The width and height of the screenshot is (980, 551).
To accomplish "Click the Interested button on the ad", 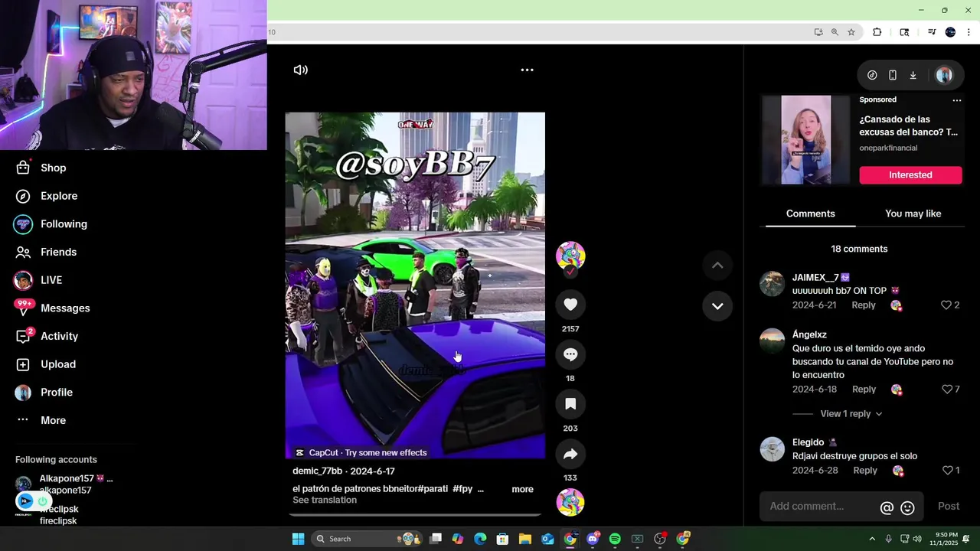I will [910, 175].
